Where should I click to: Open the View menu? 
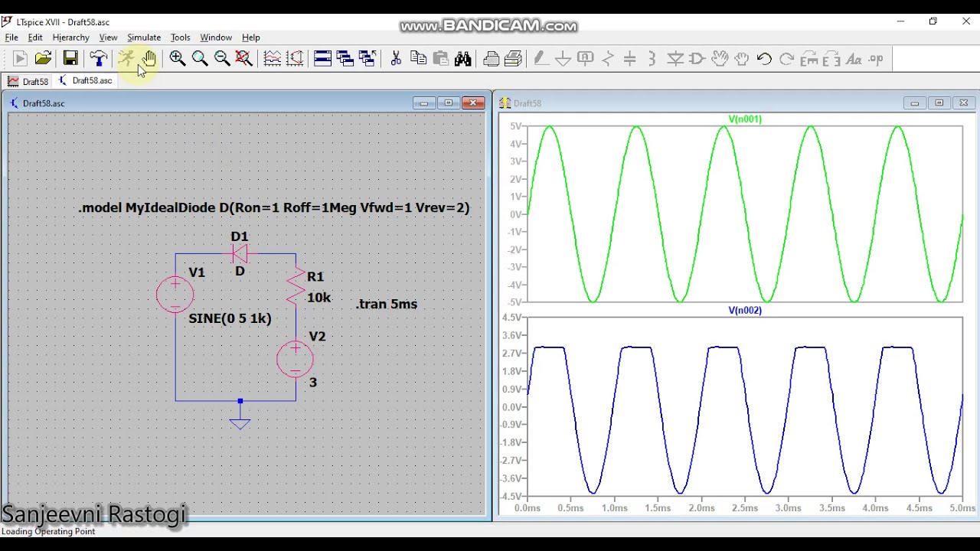click(108, 37)
